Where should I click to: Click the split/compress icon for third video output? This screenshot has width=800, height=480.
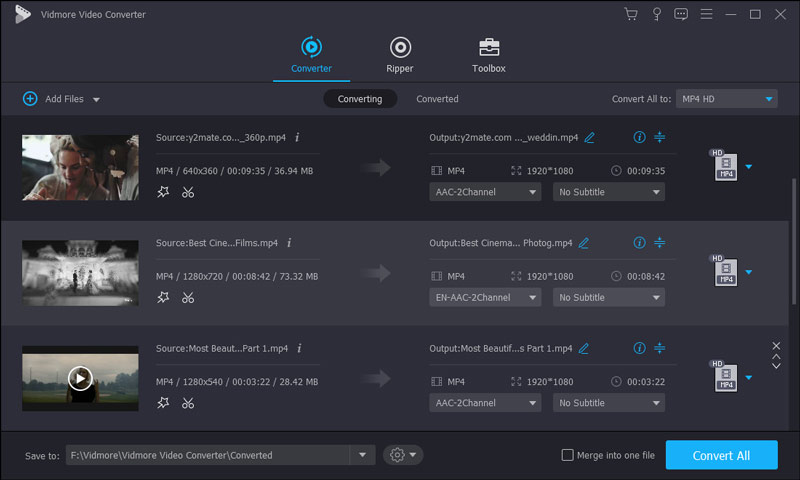pyautogui.click(x=660, y=348)
